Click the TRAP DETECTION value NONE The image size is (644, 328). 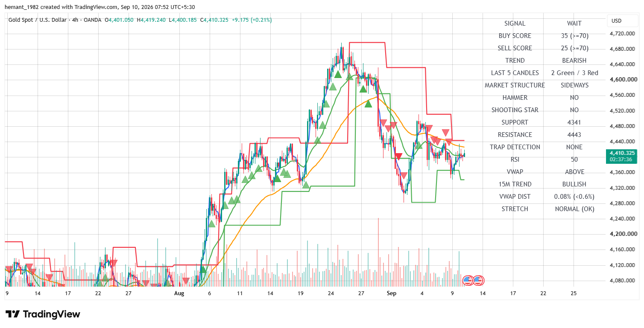[574, 147]
